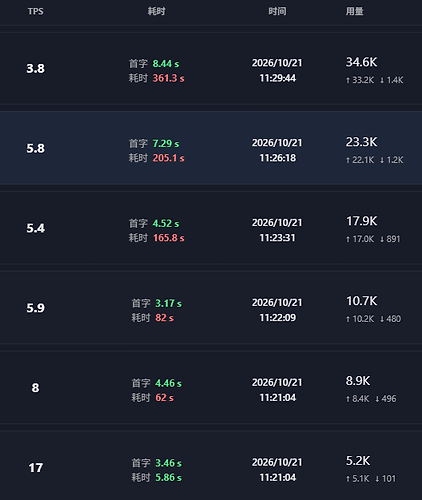Click total duration 5.86 s
This screenshot has width=422, height=500.
[168, 478]
